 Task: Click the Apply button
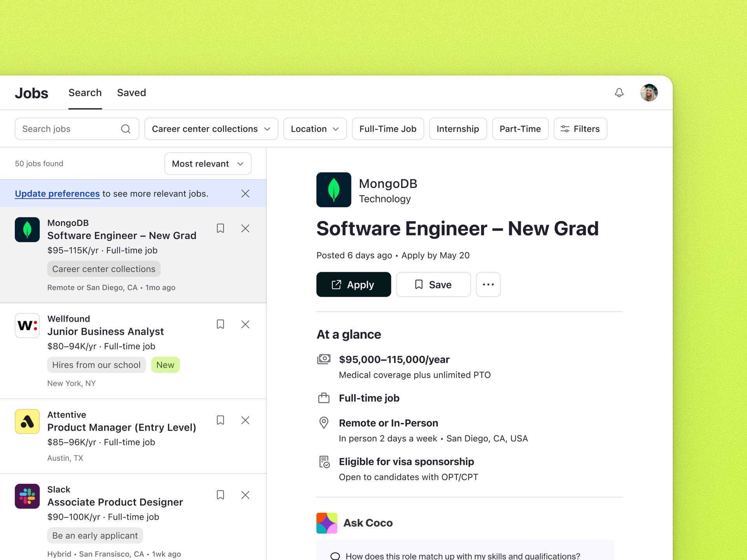point(354,284)
